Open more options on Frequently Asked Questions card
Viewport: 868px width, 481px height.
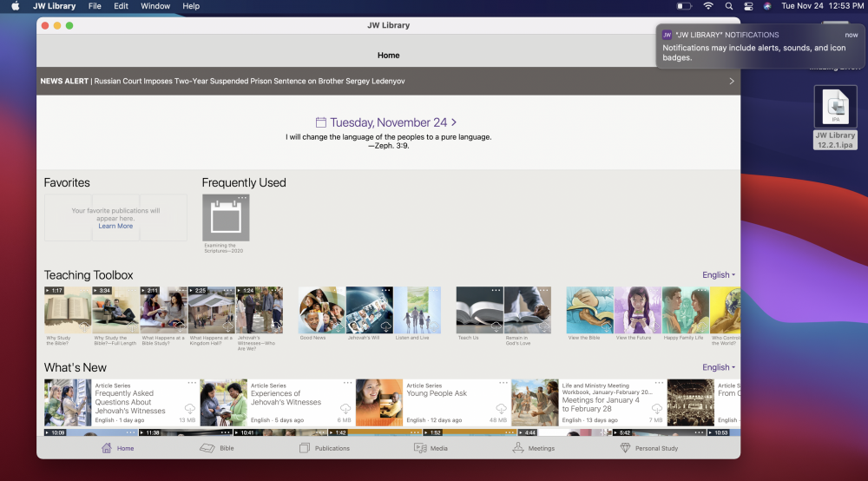(x=192, y=383)
